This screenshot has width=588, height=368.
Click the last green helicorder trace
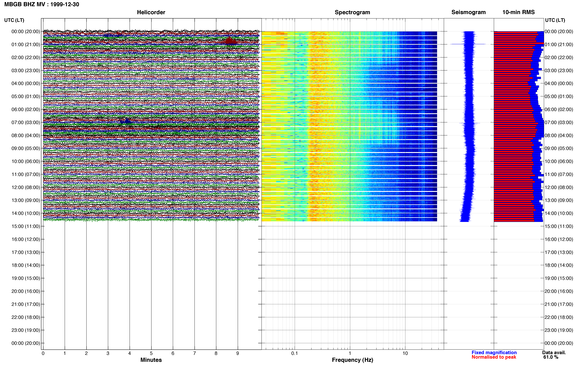(x=151, y=220)
